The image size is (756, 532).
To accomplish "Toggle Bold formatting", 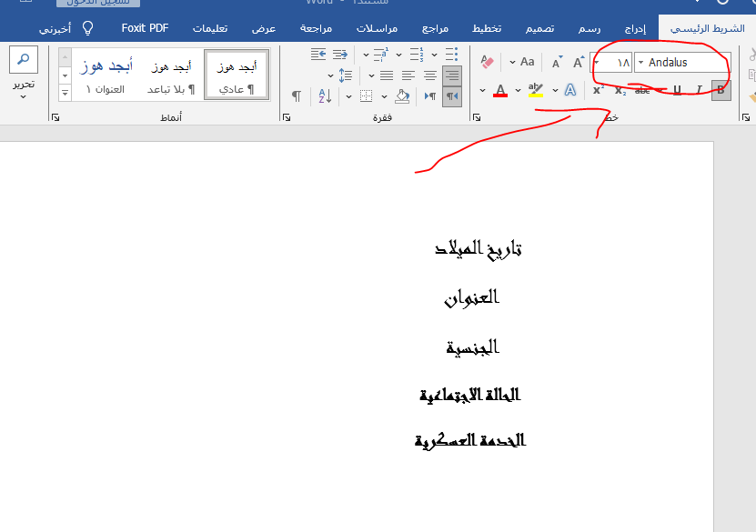I will [x=721, y=90].
